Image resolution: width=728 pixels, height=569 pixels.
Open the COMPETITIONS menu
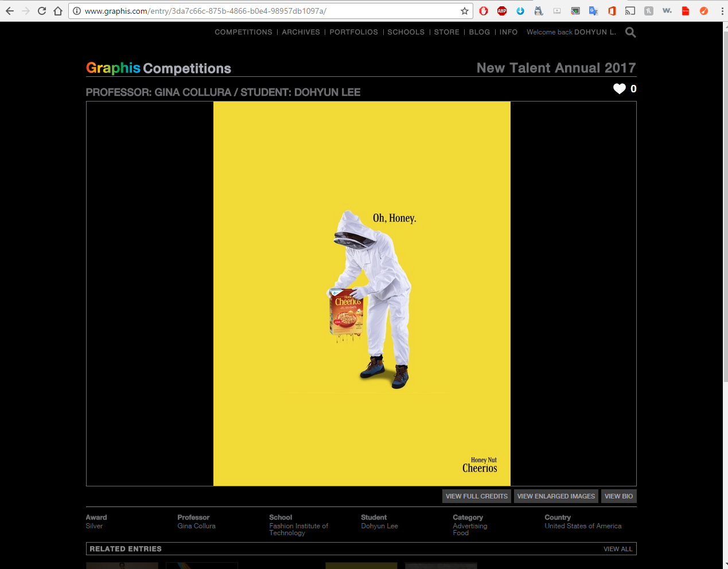point(243,32)
